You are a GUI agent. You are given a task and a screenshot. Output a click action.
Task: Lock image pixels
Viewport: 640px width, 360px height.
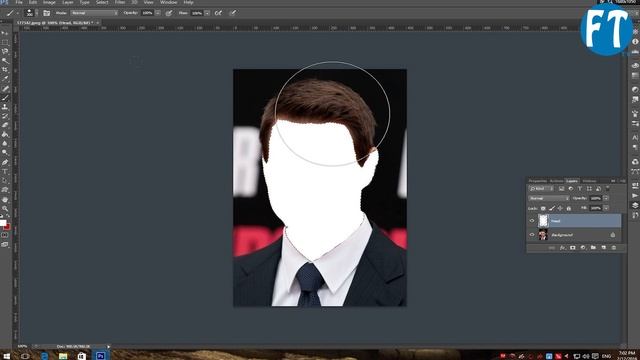pos(552,208)
